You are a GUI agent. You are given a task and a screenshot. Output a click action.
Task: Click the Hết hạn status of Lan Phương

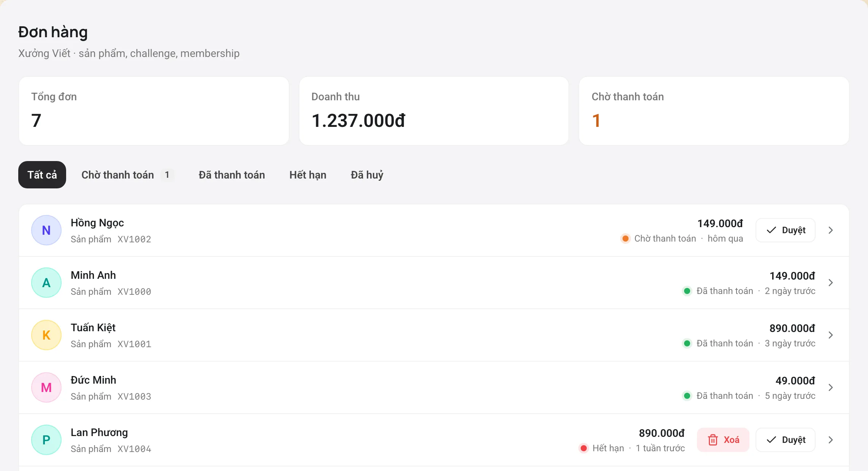pos(602,448)
